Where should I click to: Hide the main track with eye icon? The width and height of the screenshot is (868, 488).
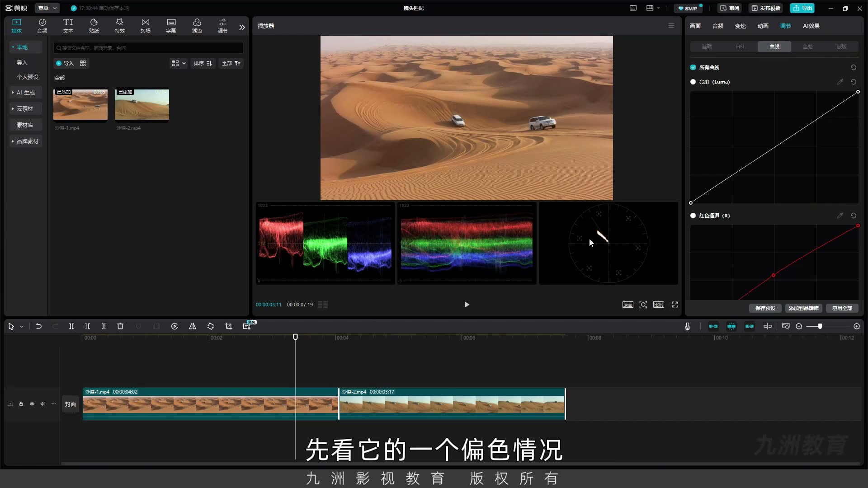[32, 404]
